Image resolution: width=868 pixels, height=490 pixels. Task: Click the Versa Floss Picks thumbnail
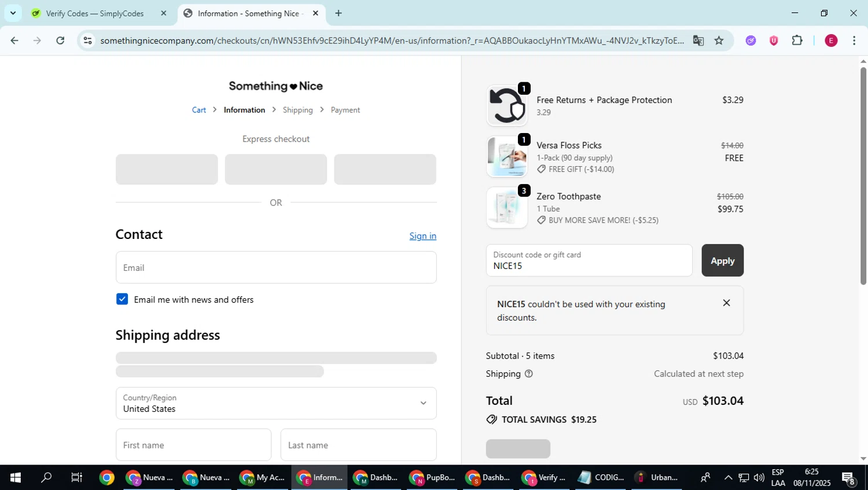pos(507,156)
